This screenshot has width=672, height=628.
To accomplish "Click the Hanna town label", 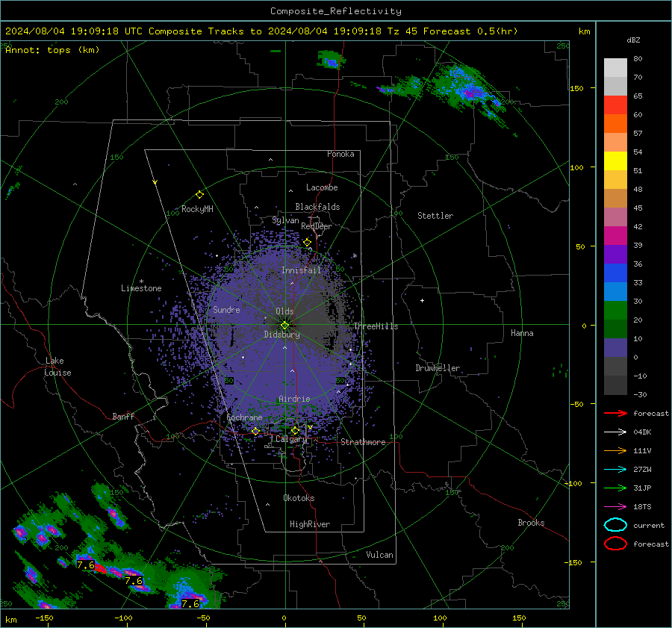I will 522,333.
